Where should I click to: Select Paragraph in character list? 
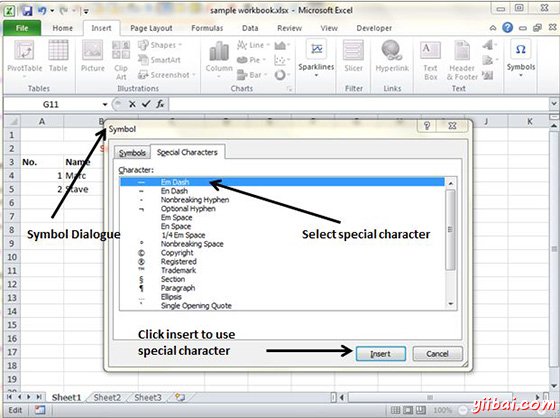pyautogui.click(x=282, y=288)
